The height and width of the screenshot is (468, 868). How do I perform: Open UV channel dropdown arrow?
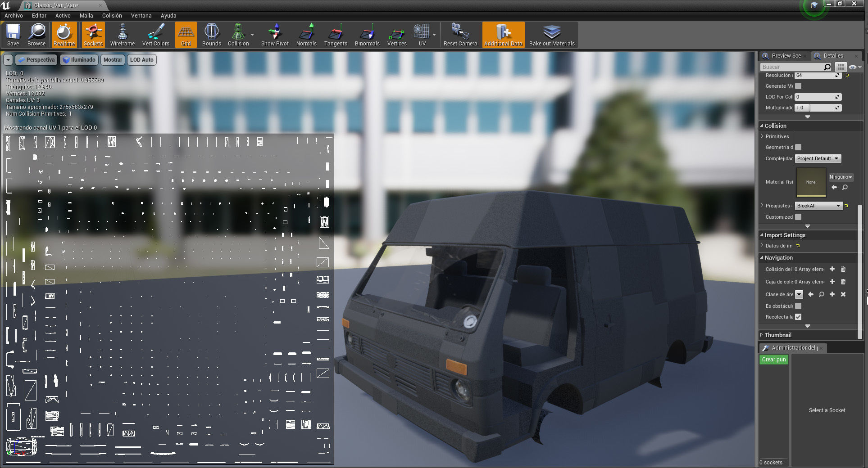(434, 35)
